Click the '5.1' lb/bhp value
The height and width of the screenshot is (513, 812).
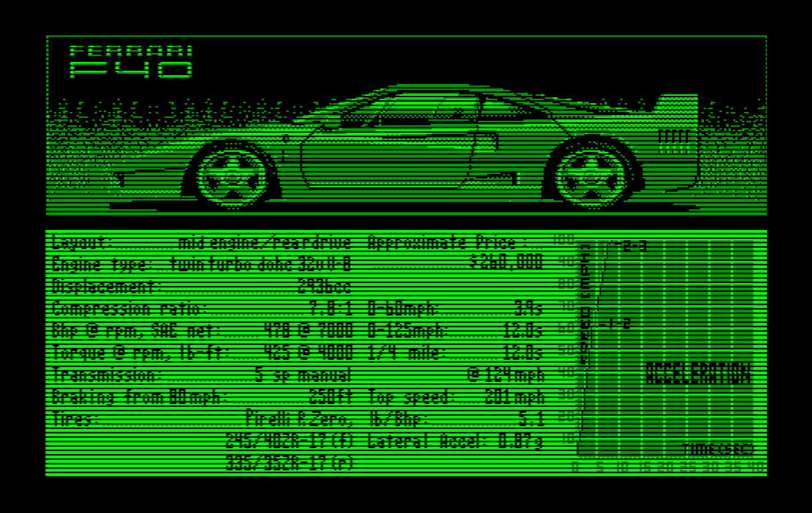tap(531, 419)
